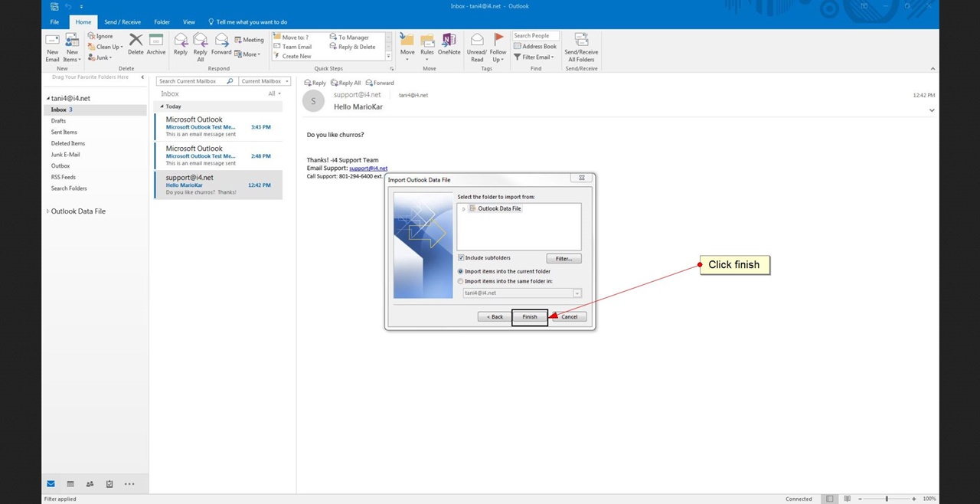
Task: Open the File tab
Action: pyautogui.click(x=54, y=22)
